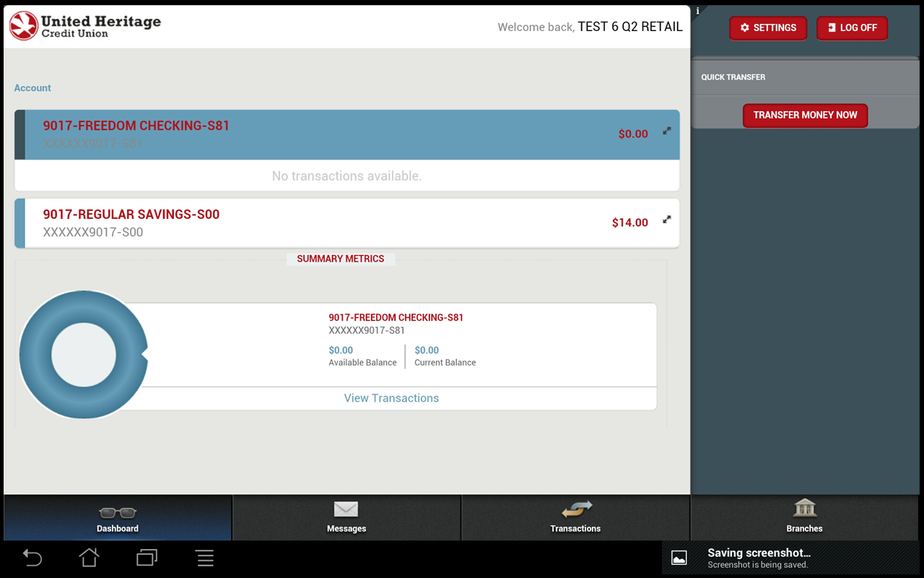Select 9017-FREEDOM CHECKING-S81 account title
Screen dimensions: 924x578
(136, 126)
